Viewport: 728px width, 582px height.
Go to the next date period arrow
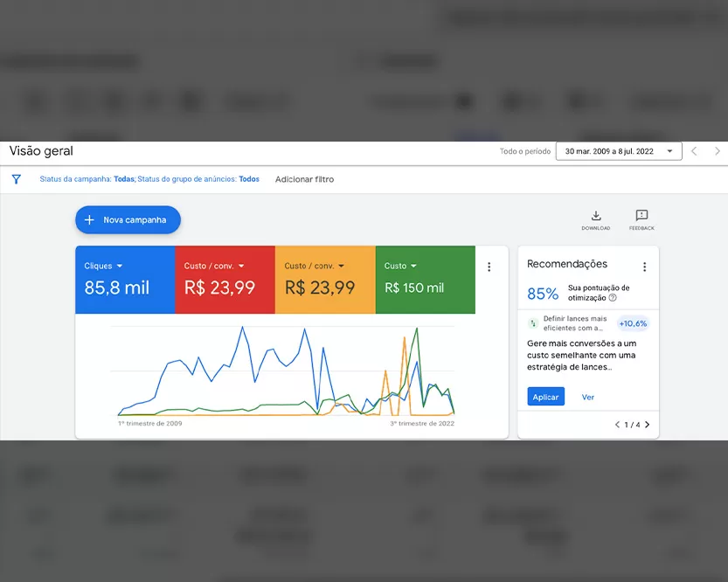click(718, 151)
